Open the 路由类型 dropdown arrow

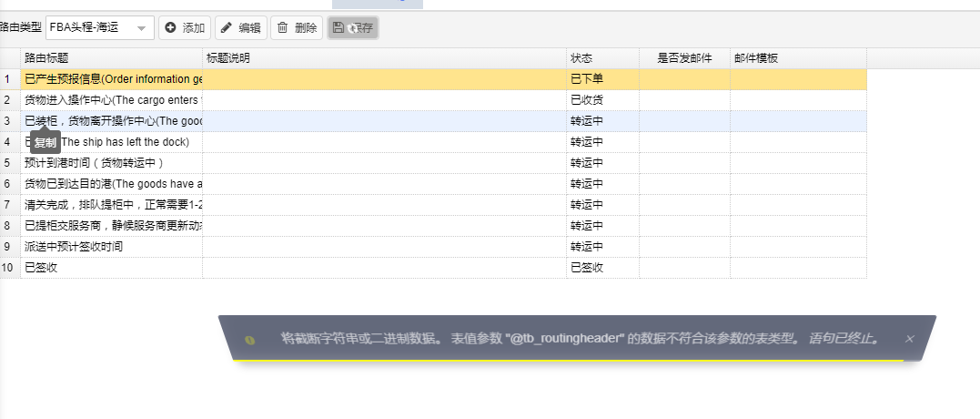click(142, 28)
